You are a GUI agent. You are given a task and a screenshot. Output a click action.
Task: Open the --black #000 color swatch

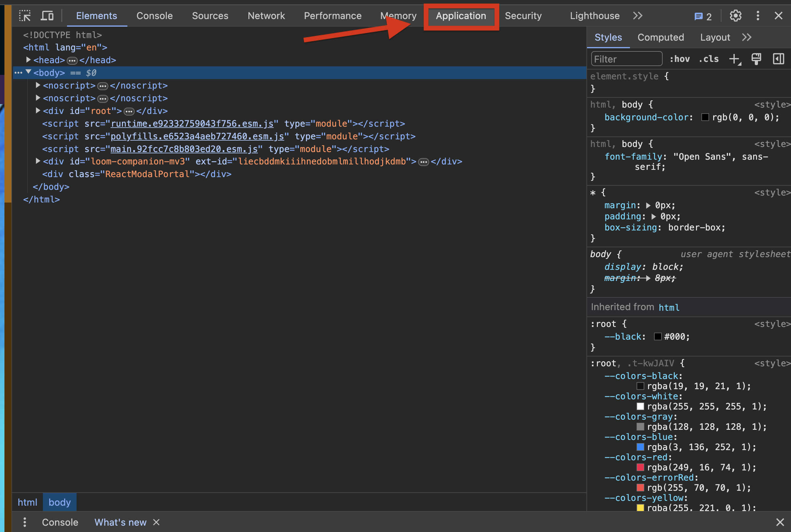pos(658,336)
